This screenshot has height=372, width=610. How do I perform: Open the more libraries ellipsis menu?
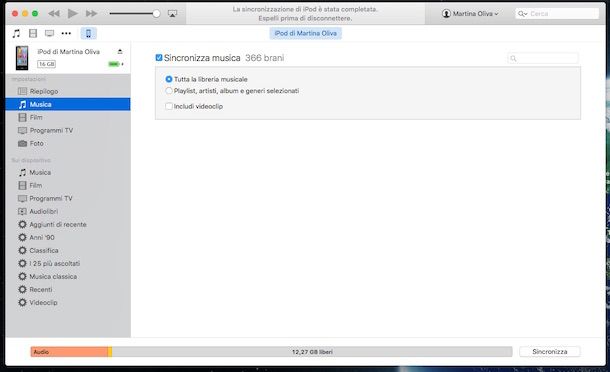pyautogui.click(x=66, y=33)
